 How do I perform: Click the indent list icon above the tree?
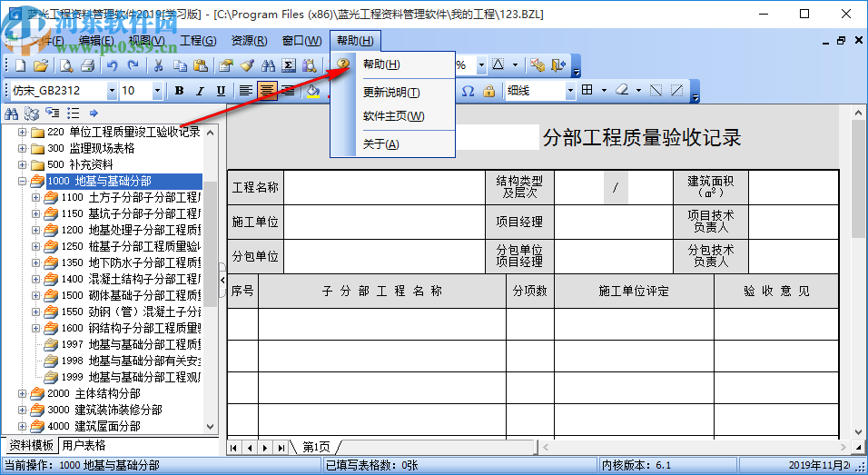pos(53,113)
